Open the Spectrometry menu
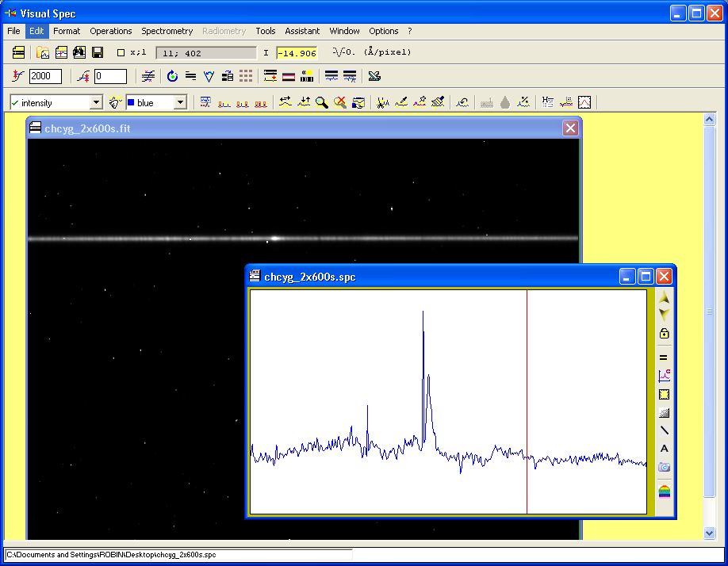Image resolution: width=728 pixels, height=566 pixels. (x=167, y=31)
